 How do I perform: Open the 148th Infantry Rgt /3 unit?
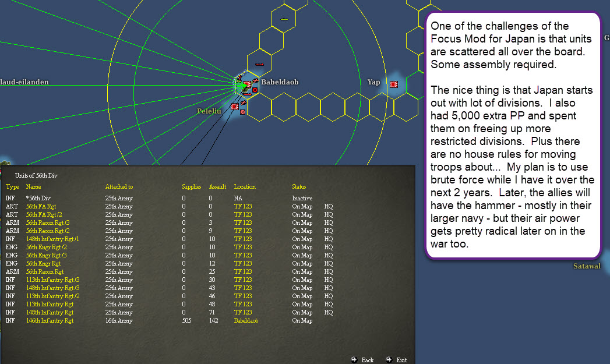coord(52,288)
